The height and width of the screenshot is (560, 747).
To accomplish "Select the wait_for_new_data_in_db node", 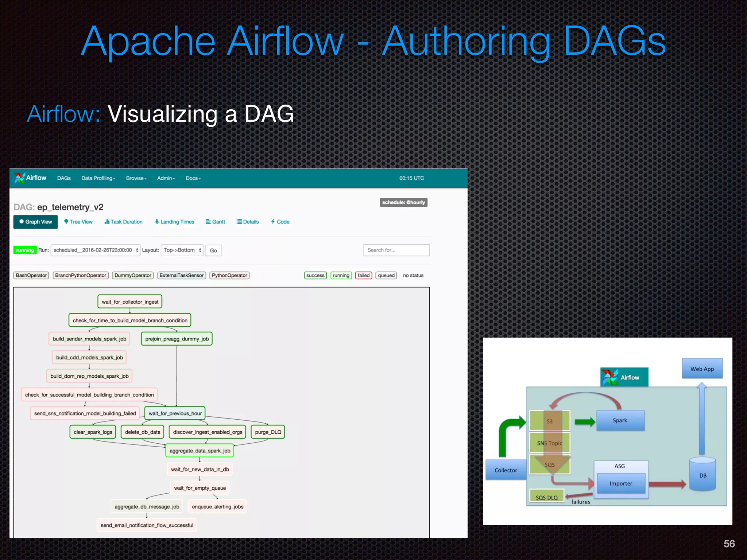I will pyautogui.click(x=200, y=469).
